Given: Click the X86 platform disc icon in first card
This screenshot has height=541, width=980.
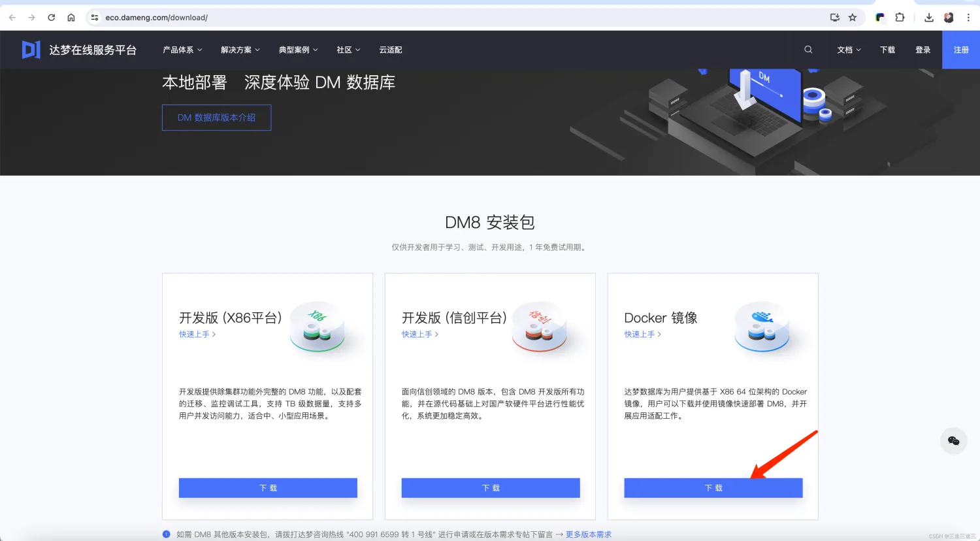Looking at the screenshot, I should click(x=318, y=327).
